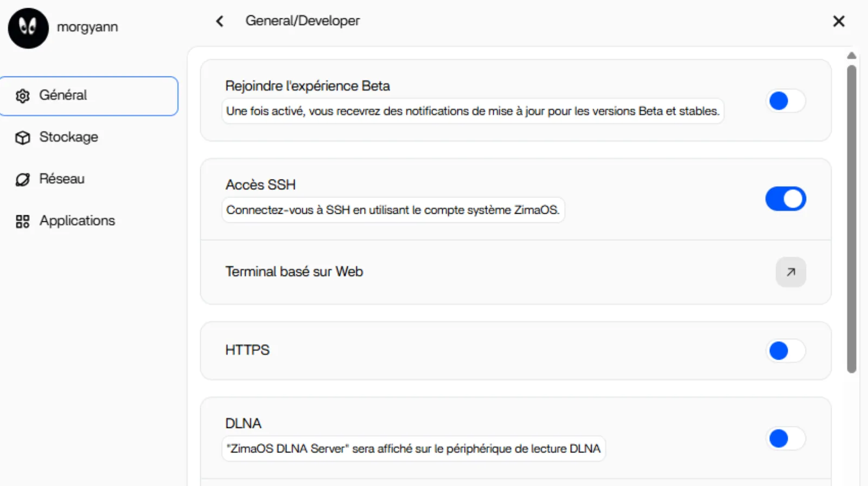868x486 pixels.
Task: Click the vertical scrollbar thumb
Action: [x=852, y=217]
